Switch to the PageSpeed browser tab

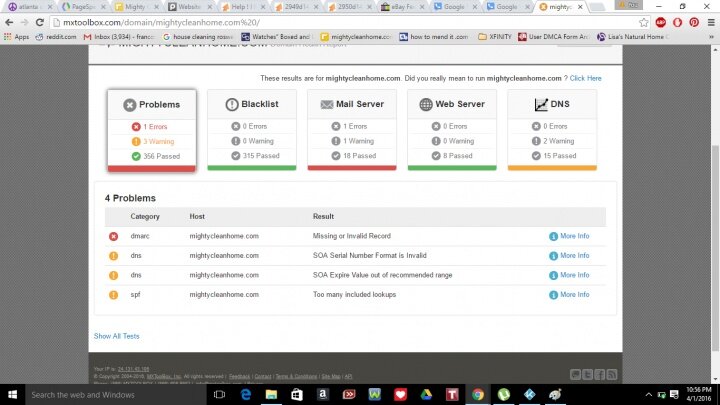click(x=83, y=7)
